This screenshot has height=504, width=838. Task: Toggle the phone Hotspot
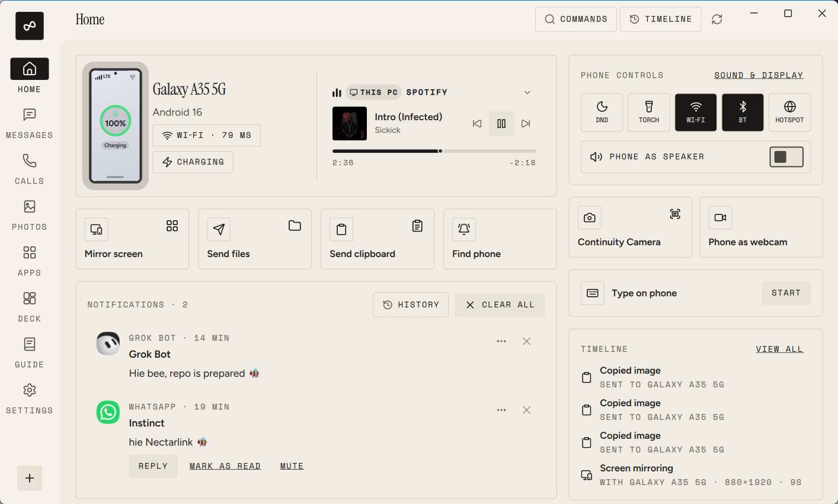click(x=790, y=113)
